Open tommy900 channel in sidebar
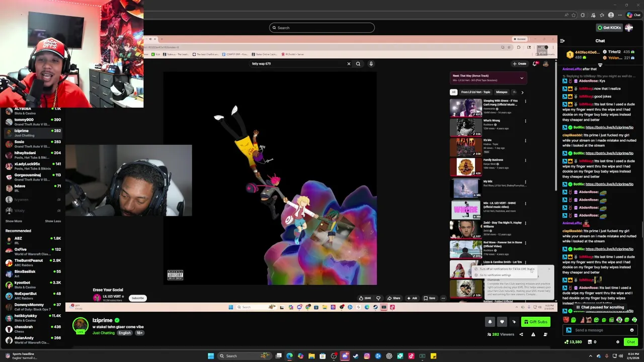The height and width of the screenshot is (362, 644). (33, 122)
